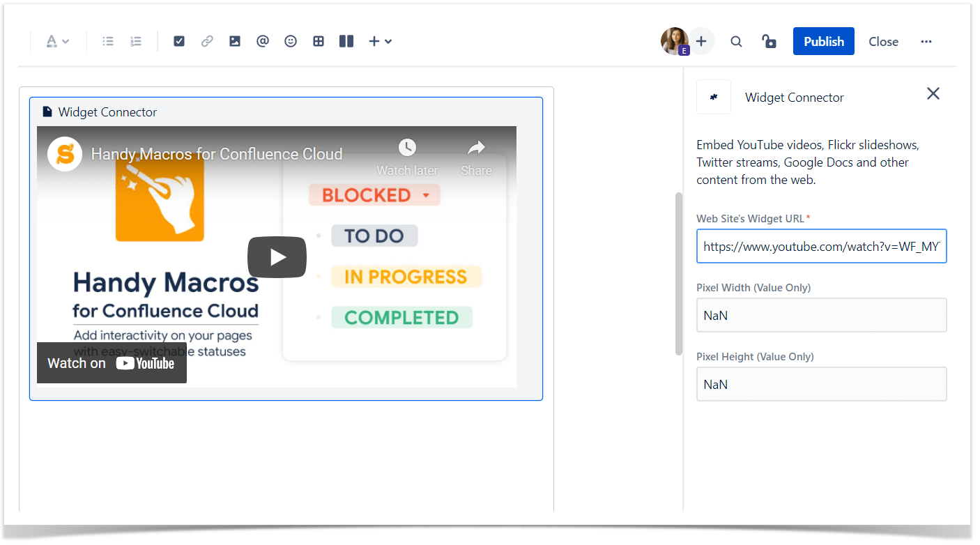Mention a teammate using the @ icon

click(263, 41)
